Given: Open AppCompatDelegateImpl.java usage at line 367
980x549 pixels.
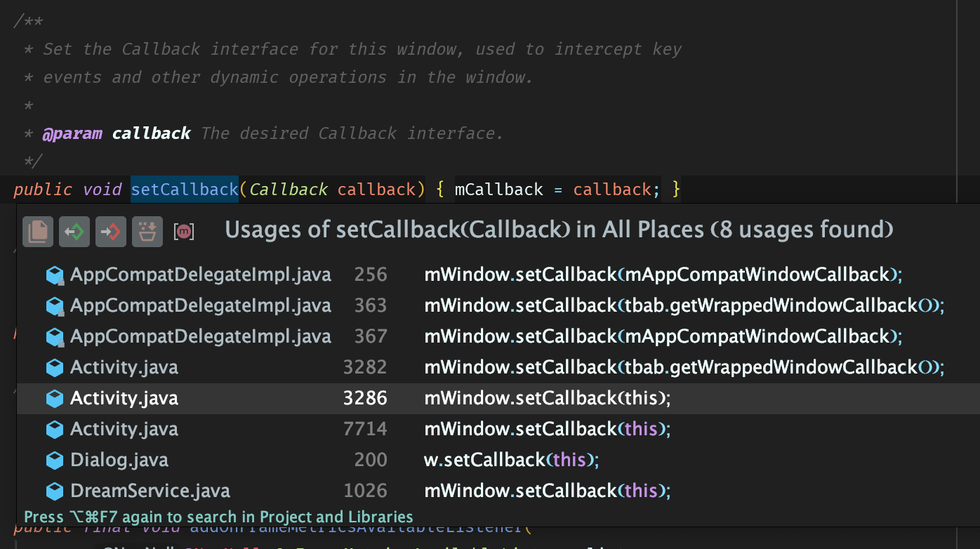Looking at the screenshot, I should 498,336.
